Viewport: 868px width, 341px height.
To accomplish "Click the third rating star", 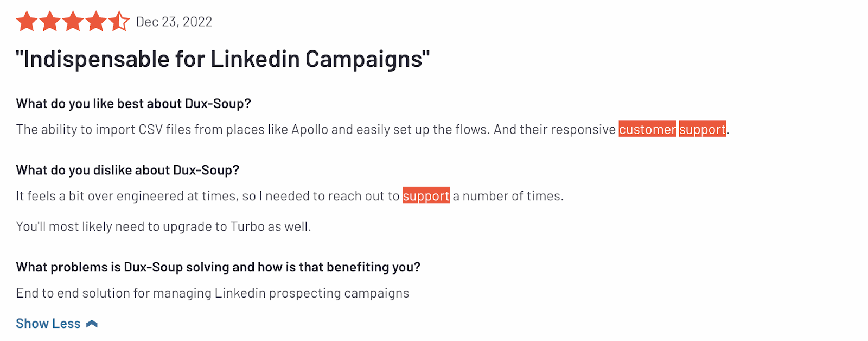I will [73, 22].
